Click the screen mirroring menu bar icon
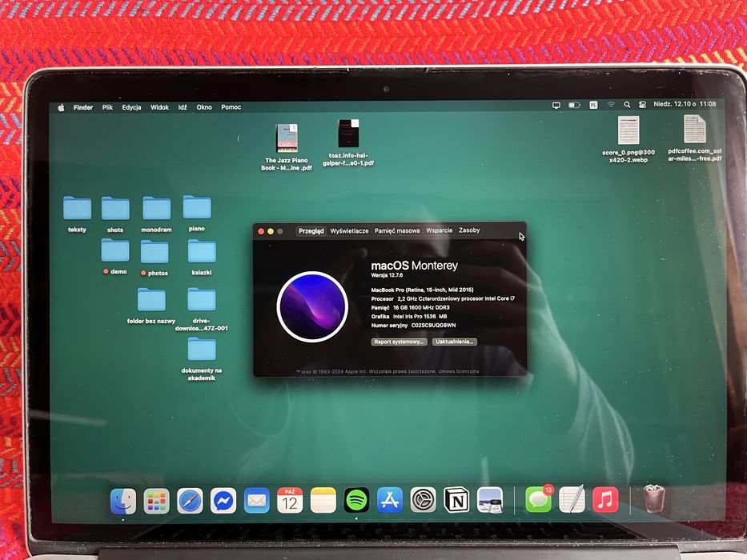 coord(556,106)
